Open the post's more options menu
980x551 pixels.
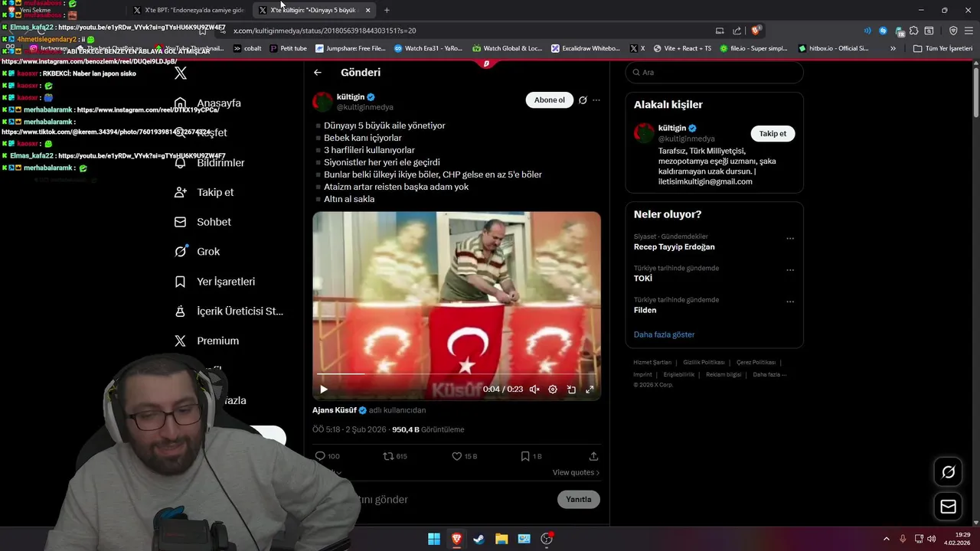pos(596,100)
